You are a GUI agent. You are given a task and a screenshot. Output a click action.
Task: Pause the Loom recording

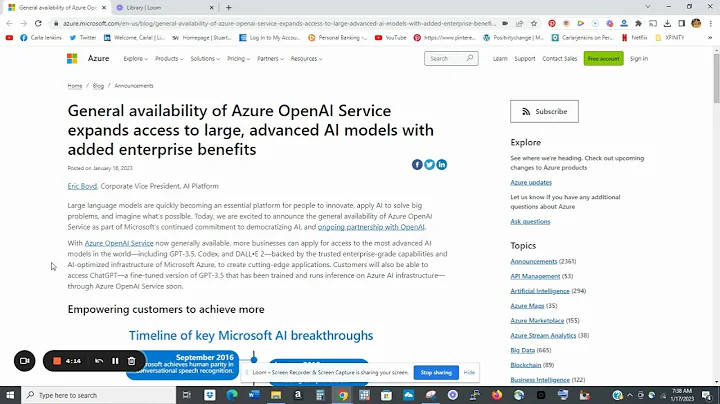pos(115,361)
